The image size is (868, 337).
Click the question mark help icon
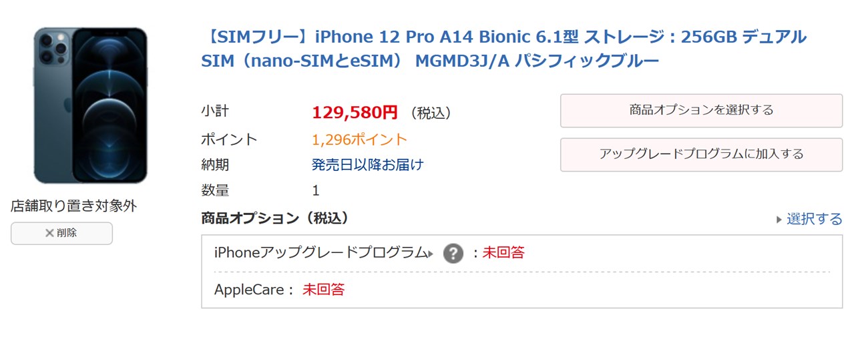pos(453,254)
